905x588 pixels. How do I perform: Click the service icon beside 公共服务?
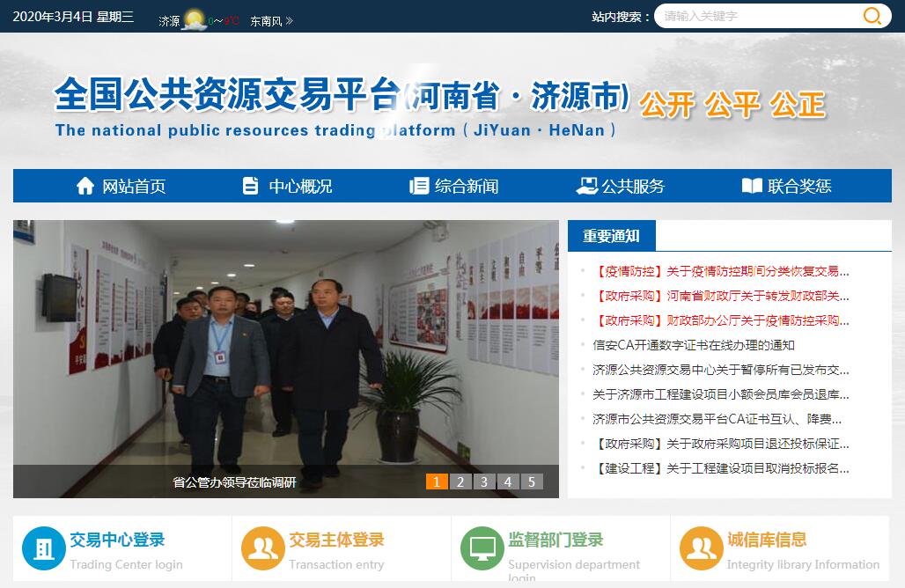(587, 186)
